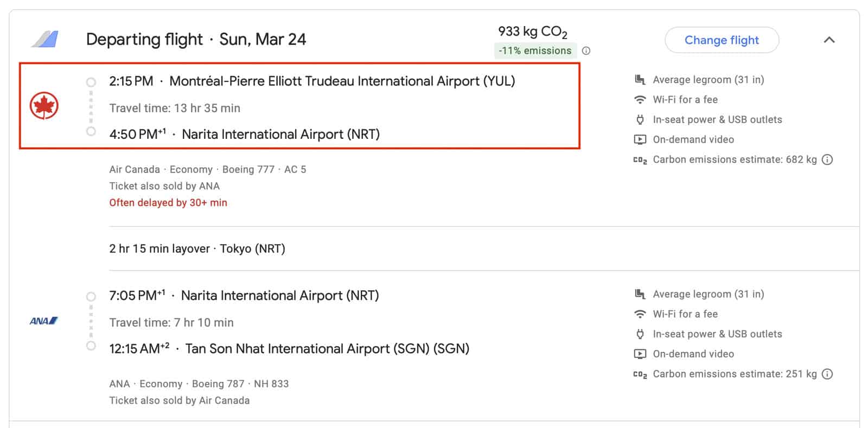Screen dimensions: 868x428
Task: Click Wi-Fi icon in Air Canada amenities
Action: click(640, 100)
